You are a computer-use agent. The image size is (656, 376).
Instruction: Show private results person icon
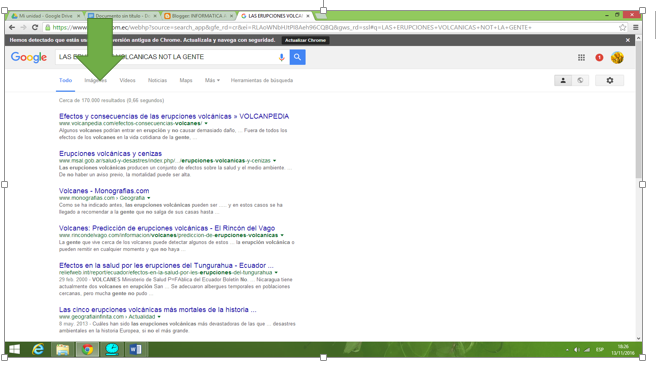[563, 80]
